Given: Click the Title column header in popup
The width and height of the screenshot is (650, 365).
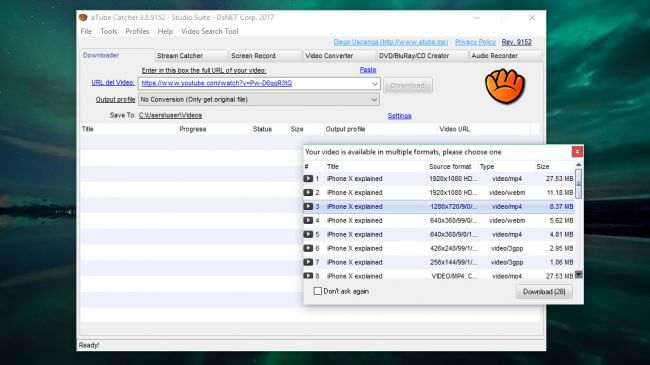Looking at the screenshot, I should tap(332, 166).
